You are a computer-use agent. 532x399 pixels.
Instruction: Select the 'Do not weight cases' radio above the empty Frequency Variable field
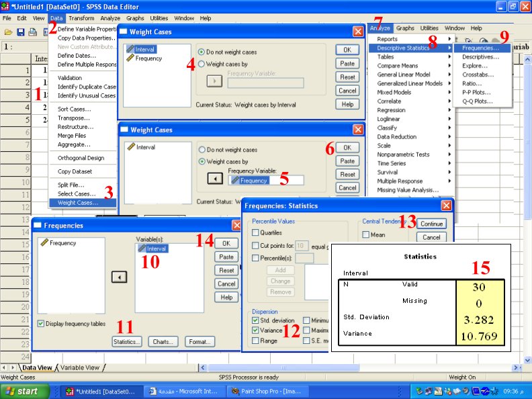pos(202,52)
